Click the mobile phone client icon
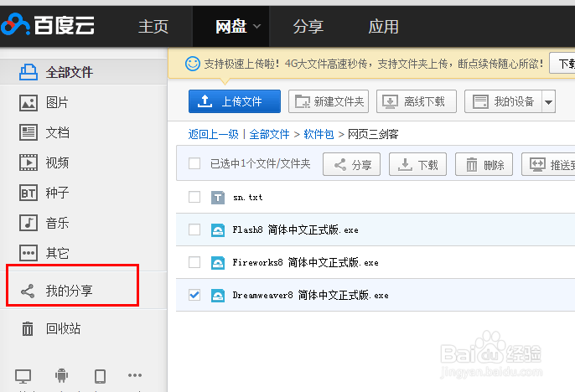Viewport: 575px width, 392px height. point(100,376)
